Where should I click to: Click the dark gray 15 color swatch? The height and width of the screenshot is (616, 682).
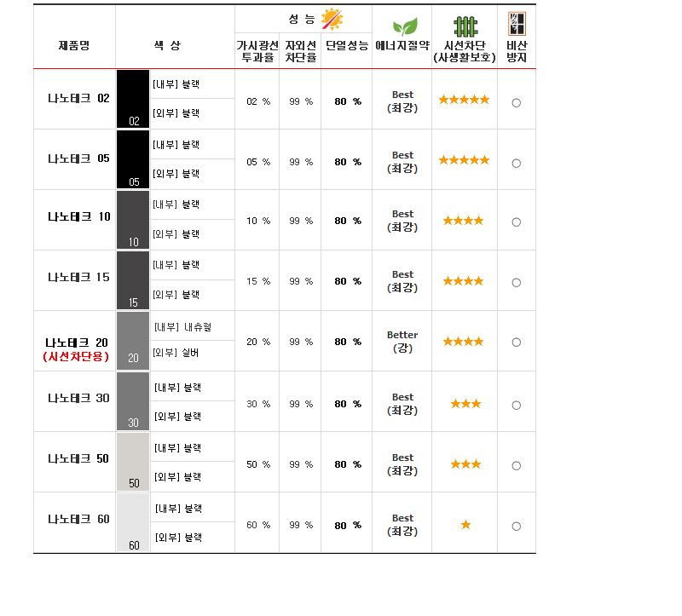[x=133, y=280]
